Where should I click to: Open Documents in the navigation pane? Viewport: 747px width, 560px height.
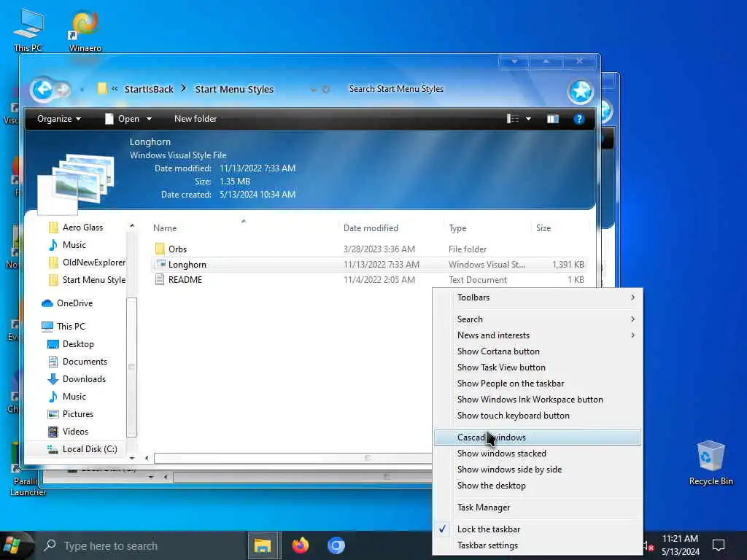[x=78, y=362]
